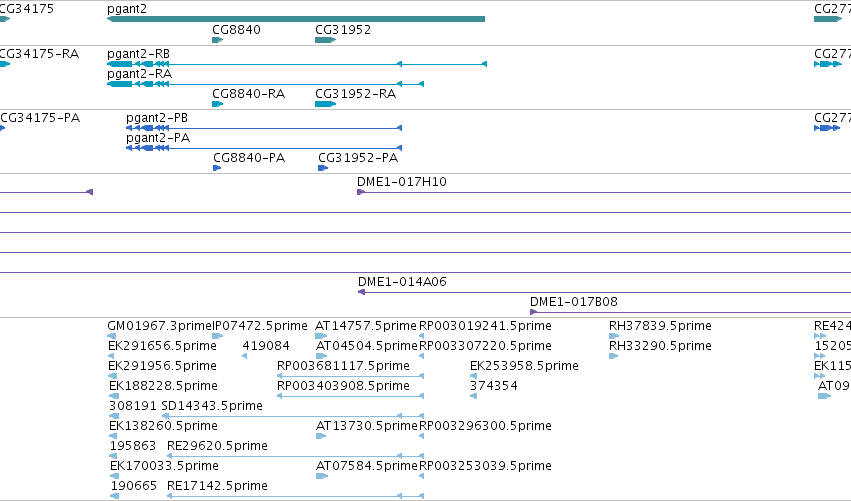This screenshot has width=851, height=501.
Task: Select the pgant2-PB protein feature
Action: coord(264,128)
